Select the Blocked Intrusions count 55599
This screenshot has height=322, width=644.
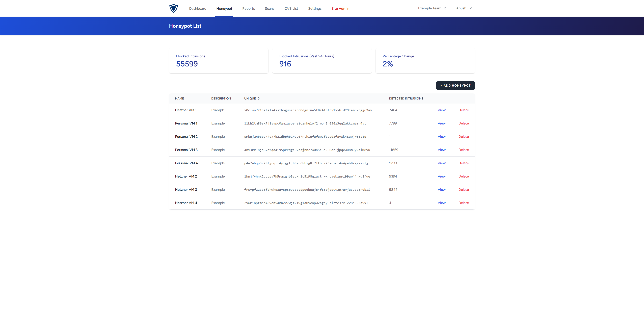coord(187,64)
